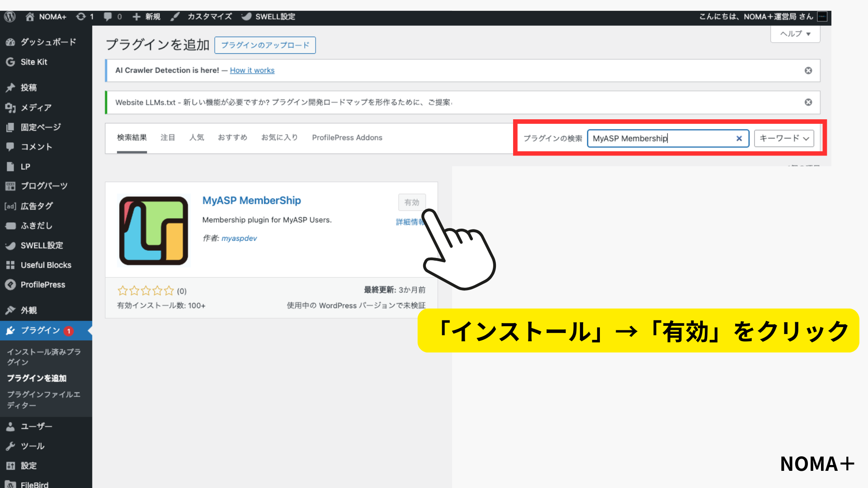The width and height of the screenshot is (868, 488).
Task: Open the キーワード search type dropdown
Action: coord(784,139)
